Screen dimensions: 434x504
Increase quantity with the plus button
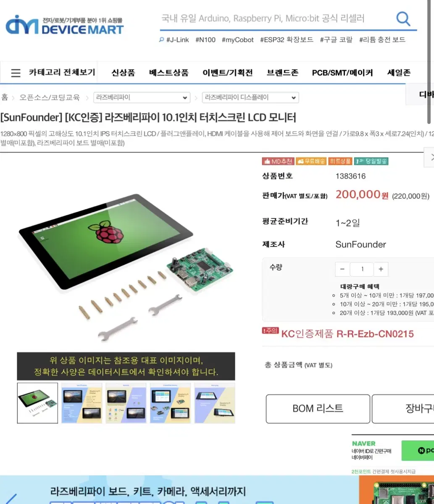point(381,269)
